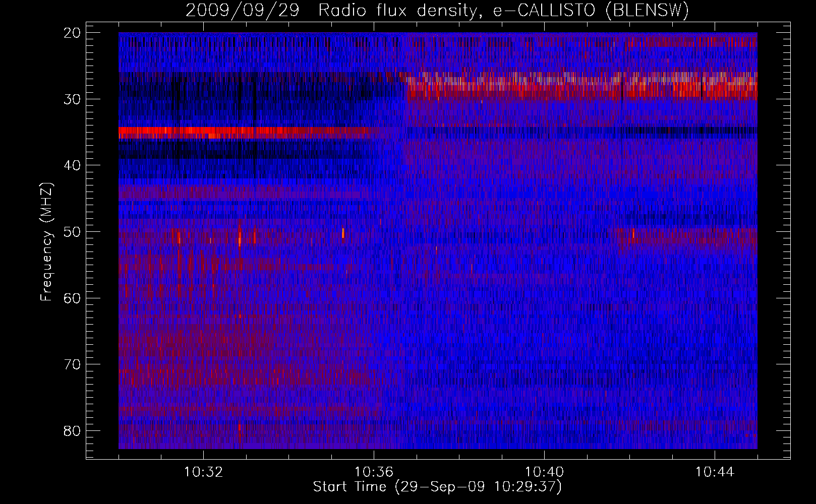Click the Start Time axis label below the plot

click(x=437, y=487)
